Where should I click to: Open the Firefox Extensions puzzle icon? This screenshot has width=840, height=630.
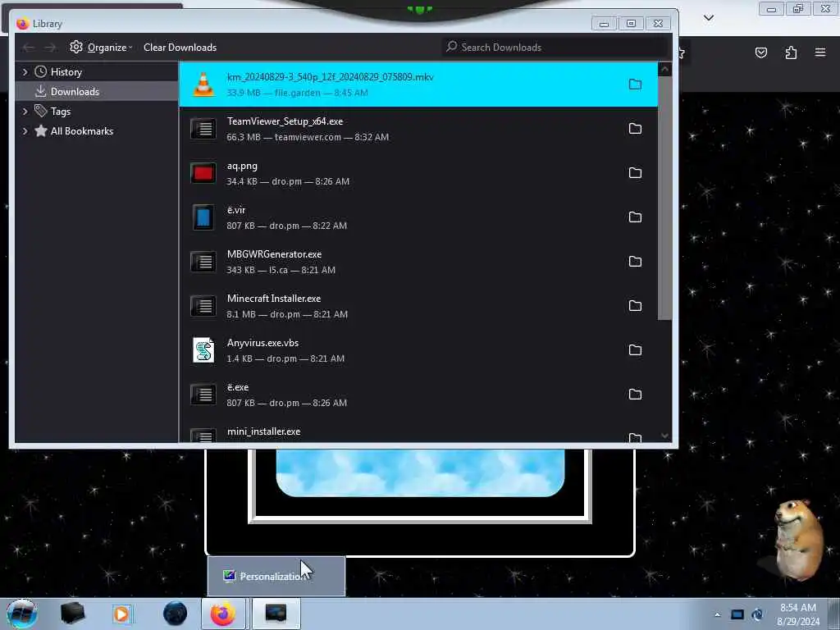coord(791,52)
